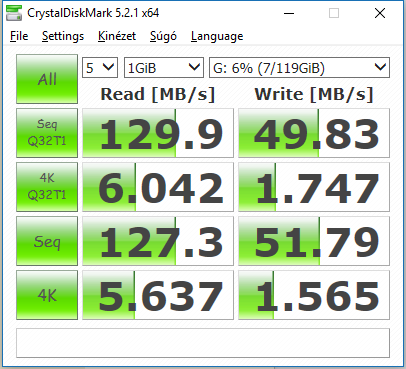This screenshot has width=406, height=369.
Task: Open the File menu
Action: tap(19, 36)
